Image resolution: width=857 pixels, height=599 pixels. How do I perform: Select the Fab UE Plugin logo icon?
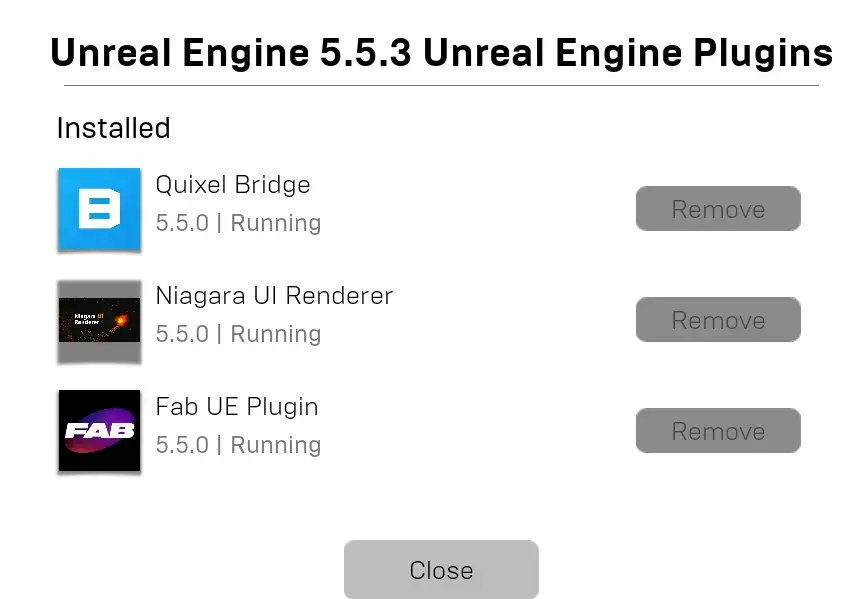tap(99, 431)
